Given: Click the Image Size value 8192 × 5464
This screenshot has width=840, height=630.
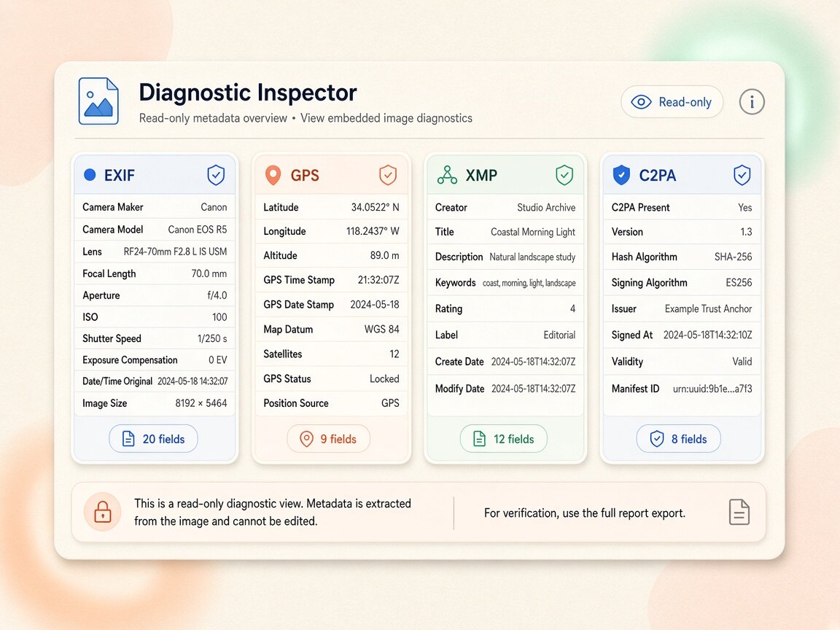Looking at the screenshot, I should coord(201,402).
